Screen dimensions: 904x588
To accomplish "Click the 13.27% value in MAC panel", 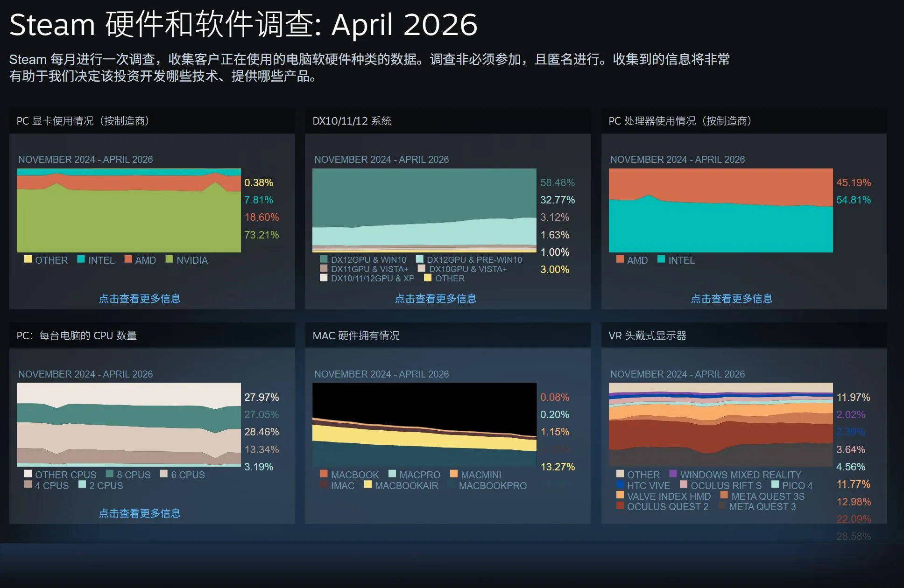I will click(x=558, y=467).
